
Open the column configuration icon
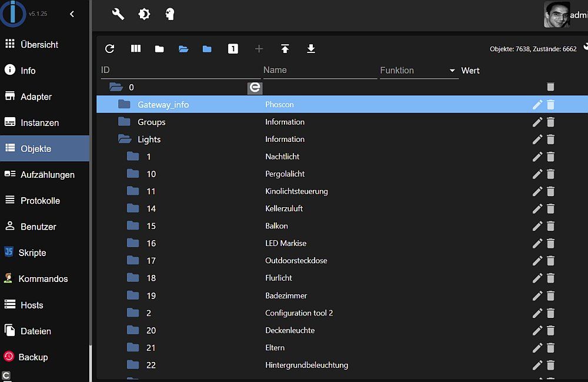(136, 49)
